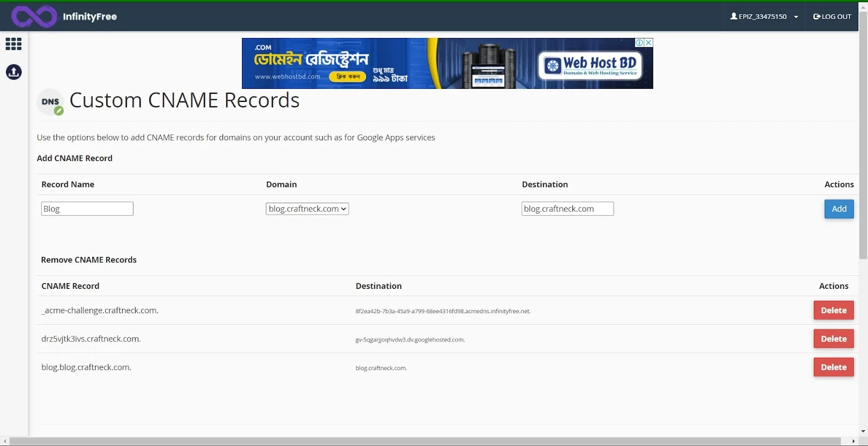Click the InfinityFree infinity logo
The image size is (868, 446).
coord(34,16)
